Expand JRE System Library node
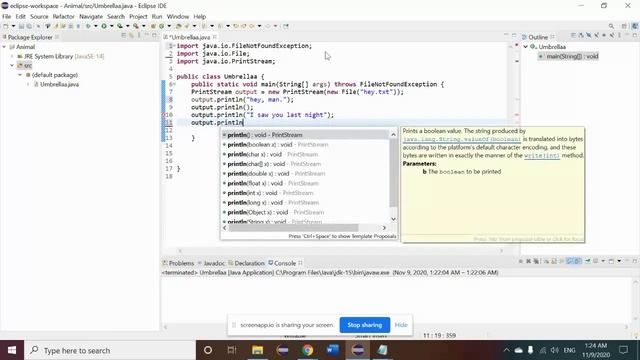Image resolution: width=640 pixels, height=360 pixels. point(12,56)
